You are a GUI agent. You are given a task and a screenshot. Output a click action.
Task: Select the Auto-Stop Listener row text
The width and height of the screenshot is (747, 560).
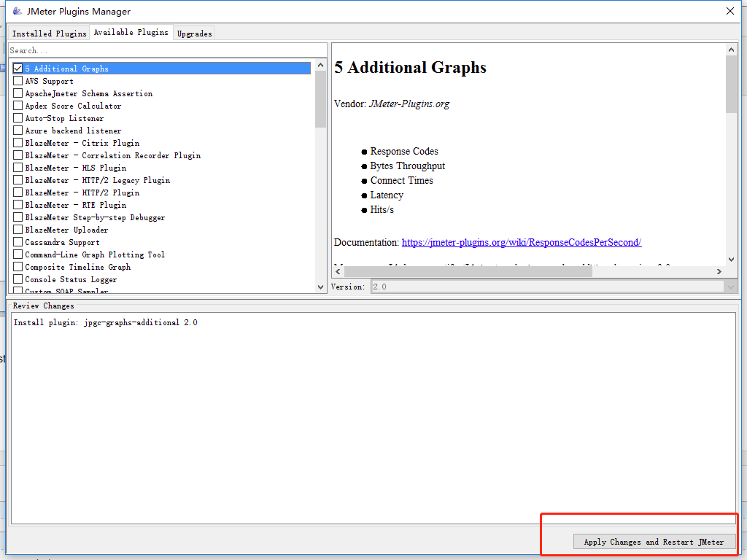click(x=64, y=118)
